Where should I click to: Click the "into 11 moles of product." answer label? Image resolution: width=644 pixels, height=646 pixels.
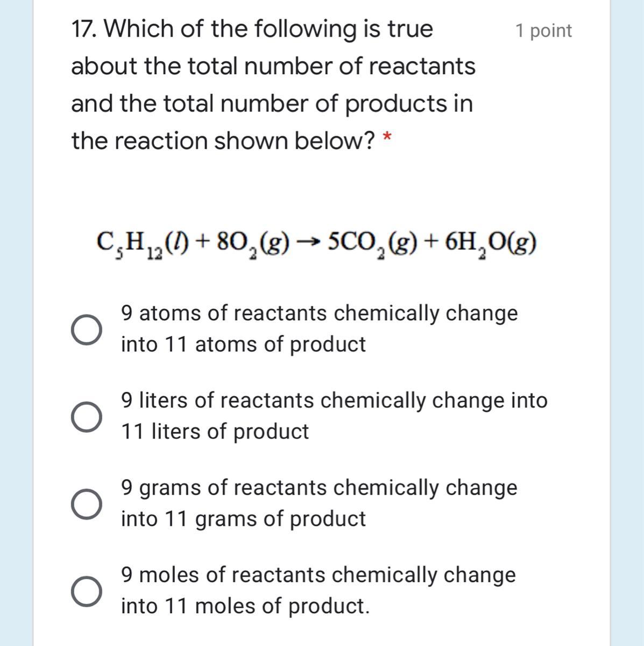point(245,606)
